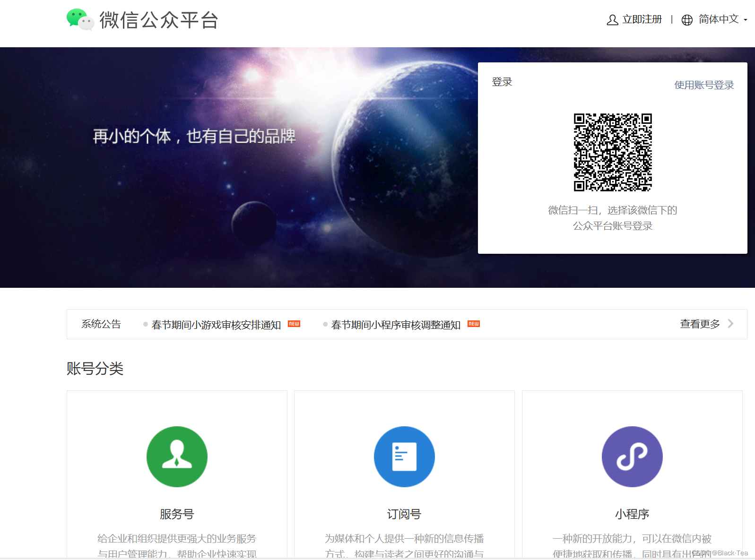Screen dimensions: 755x560
Task: Open 春节期间小程序审核调整通知 announcement
Action: point(396,325)
